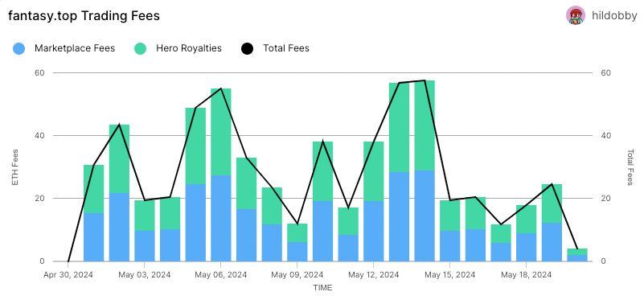
Task: Select the May 03, 2024 axis label
Action: (145, 274)
